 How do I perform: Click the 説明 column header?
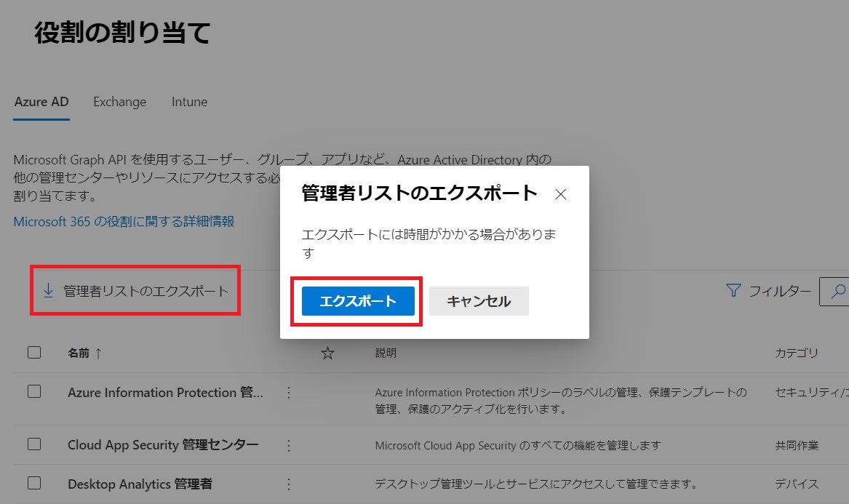point(386,353)
